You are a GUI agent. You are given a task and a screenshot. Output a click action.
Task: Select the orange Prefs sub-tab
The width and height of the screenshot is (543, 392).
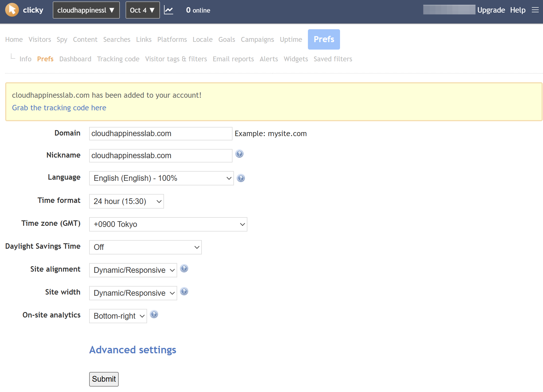pos(45,59)
